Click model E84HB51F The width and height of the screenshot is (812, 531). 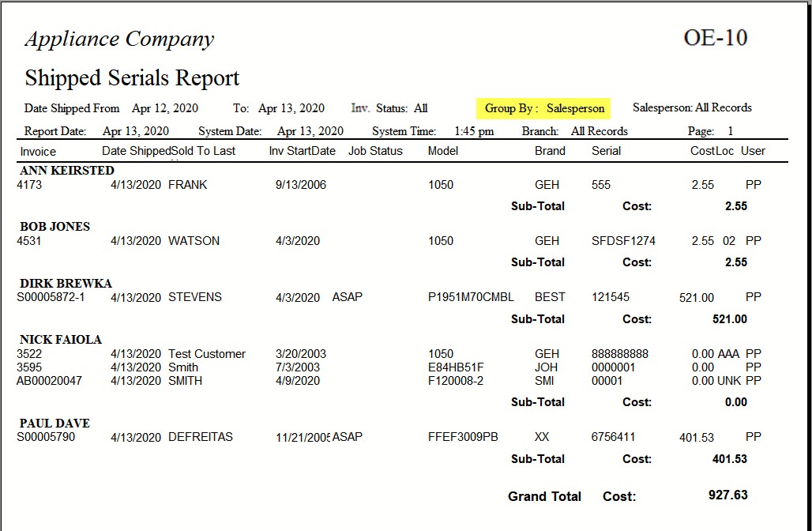point(456,367)
